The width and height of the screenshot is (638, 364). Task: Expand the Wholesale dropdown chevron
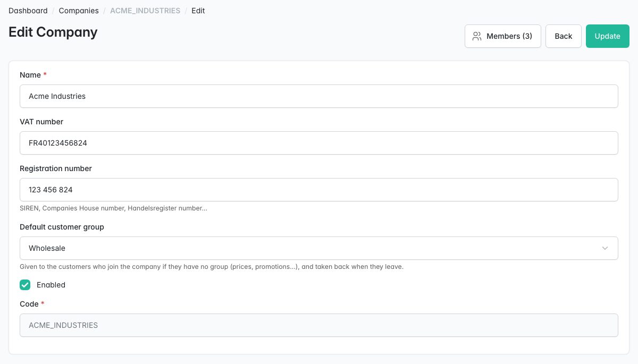[605, 248]
